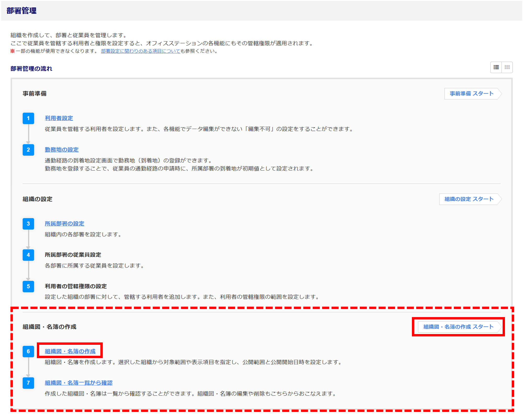This screenshot has height=420, width=523.
Task: Click step 3 number badge
Action: (x=28, y=224)
